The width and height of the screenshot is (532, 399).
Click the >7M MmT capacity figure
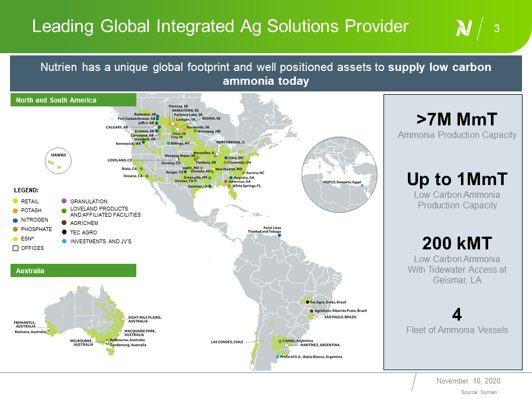click(457, 120)
